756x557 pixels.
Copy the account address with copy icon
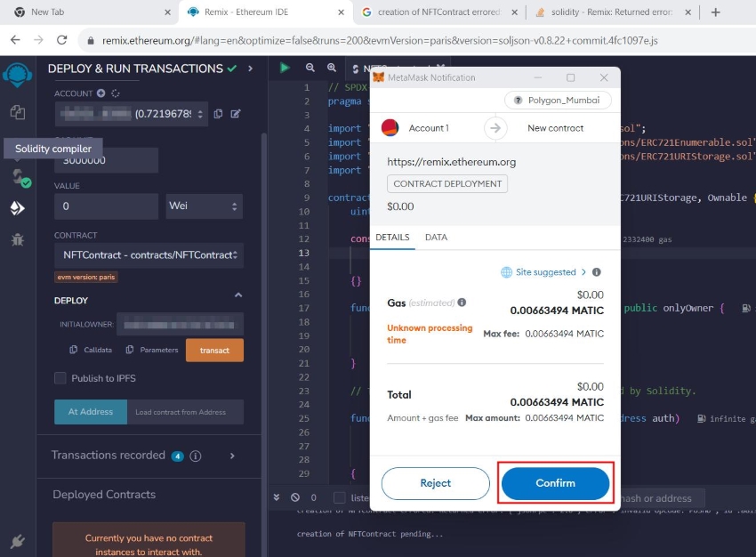219,114
